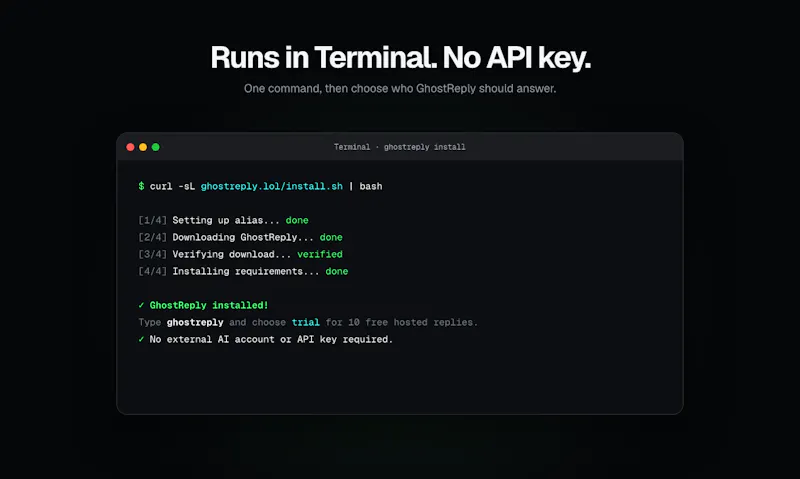Click the '[2/4] Downloading GhostReply...' line

[x=240, y=237]
